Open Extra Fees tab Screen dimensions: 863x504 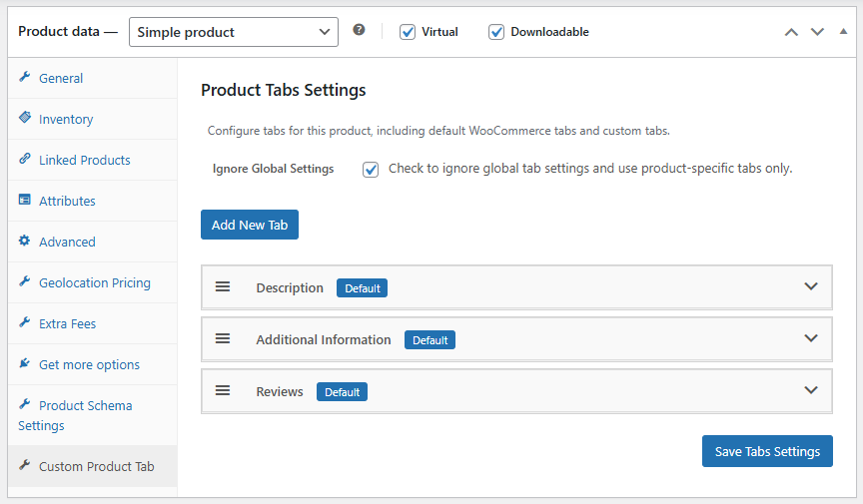[93, 323]
